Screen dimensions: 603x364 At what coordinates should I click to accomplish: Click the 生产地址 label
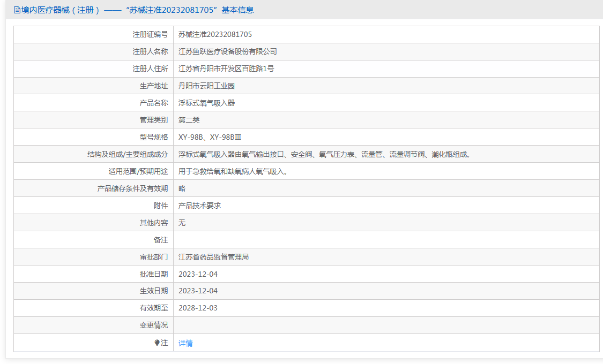pyautogui.click(x=154, y=86)
